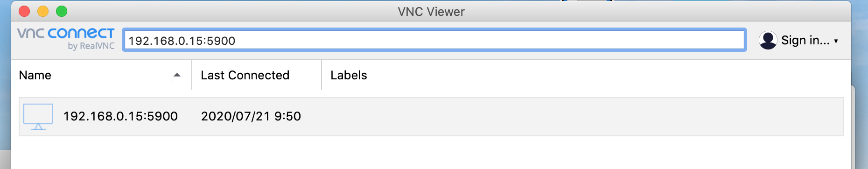The height and width of the screenshot is (169, 868).
Task: Click empty area below the connection list
Action: point(431,153)
